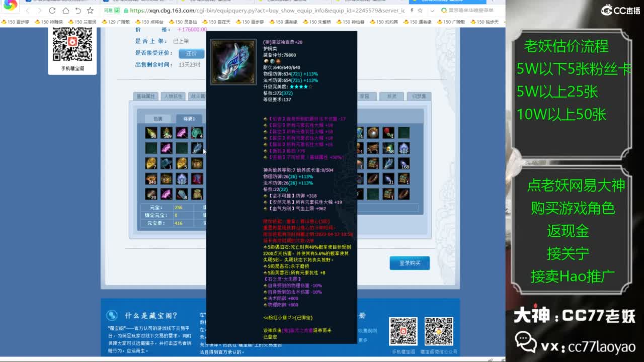Open the 150 自在天 bookmark
This screenshot has height=362, width=644.
pyautogui.click(x=216, y=22)
